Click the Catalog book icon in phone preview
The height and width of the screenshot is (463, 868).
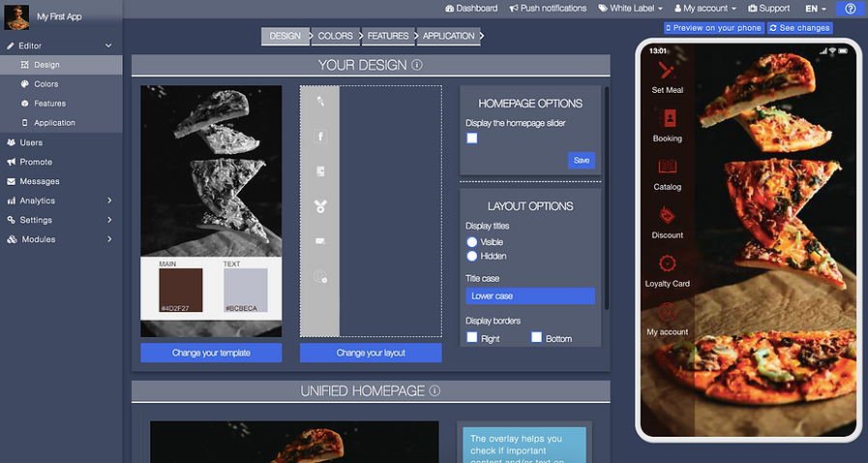(667, 167)
